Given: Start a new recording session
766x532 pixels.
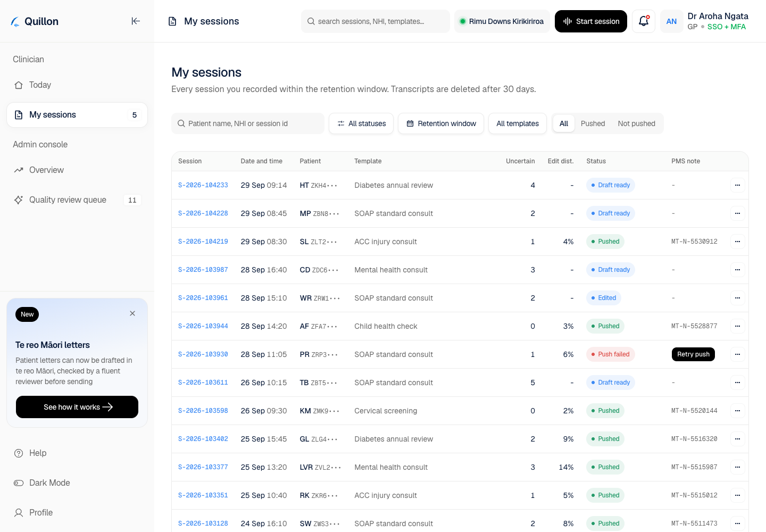Looking at the screenshot, I should point(591,21).
